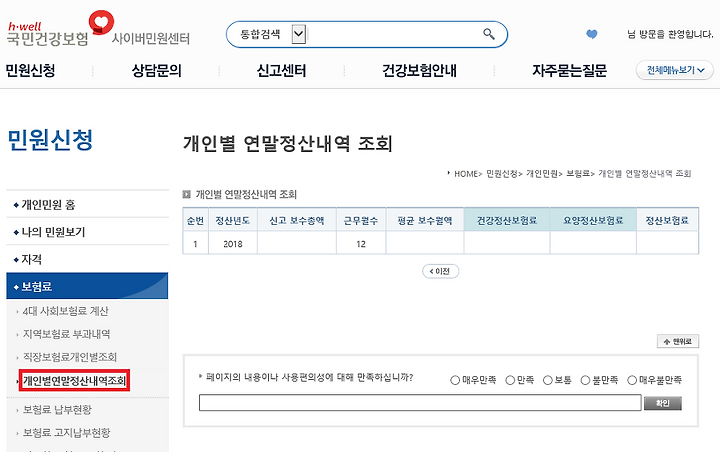Click the 요양정산보험료 column header
Screen dimensions: 720x452
tap(593, 220)
